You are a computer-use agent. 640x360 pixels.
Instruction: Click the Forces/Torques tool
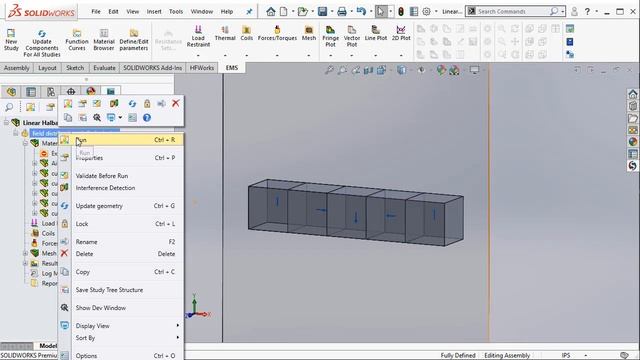[x=277, y=33]
